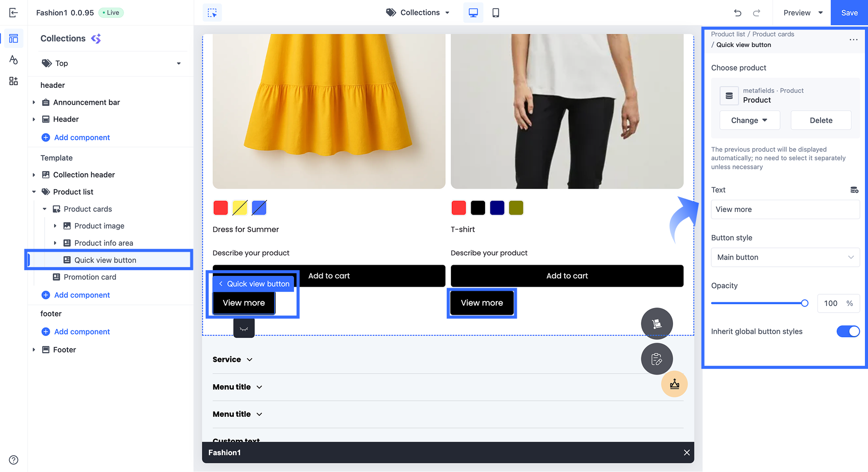Open the help question mark icon
This screenshot has height=472, width=868.
click(x=13, y=459)
